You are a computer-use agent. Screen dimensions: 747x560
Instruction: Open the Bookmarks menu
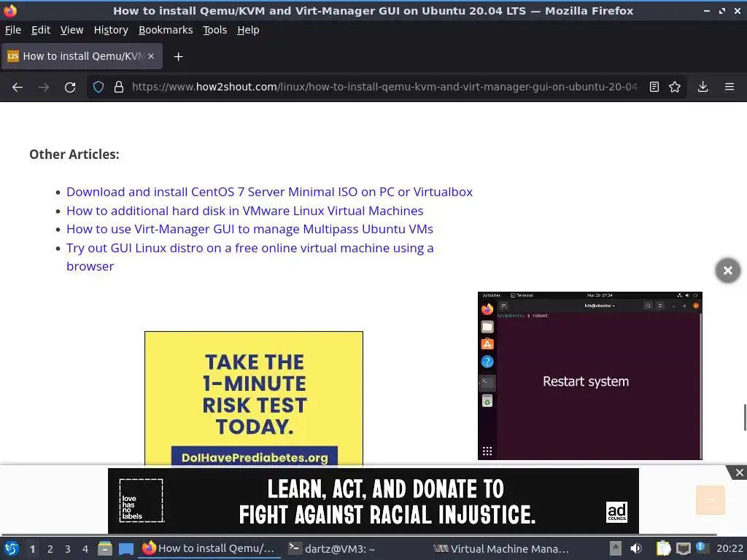[x=166, y=30]
